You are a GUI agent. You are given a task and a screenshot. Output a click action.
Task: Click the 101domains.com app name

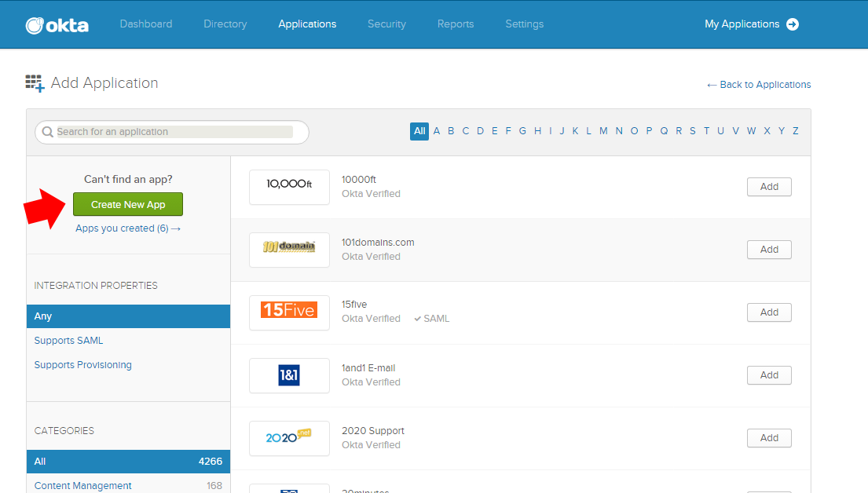[x=378, y=243]
